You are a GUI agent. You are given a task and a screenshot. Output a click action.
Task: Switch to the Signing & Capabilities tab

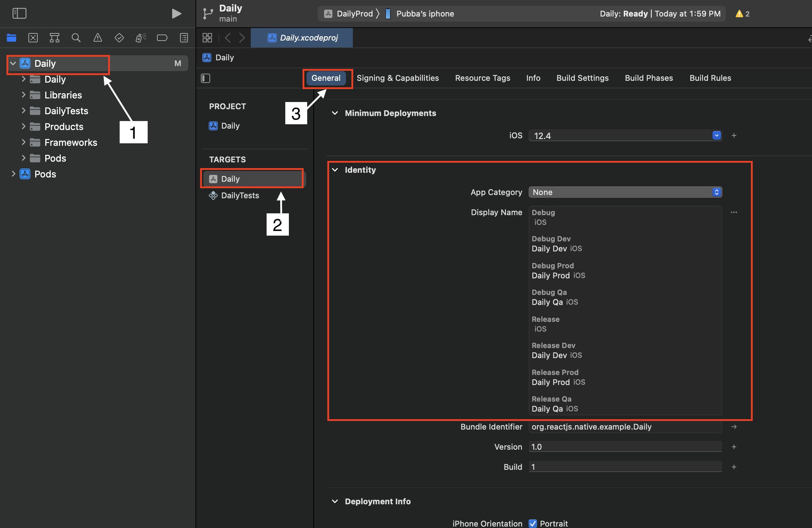[398, 78]
